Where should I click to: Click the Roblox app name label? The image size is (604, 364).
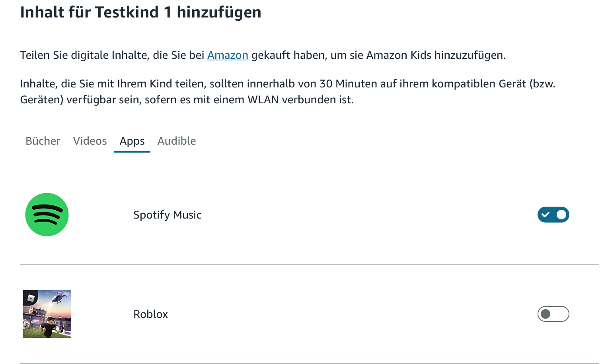point(150,314)
